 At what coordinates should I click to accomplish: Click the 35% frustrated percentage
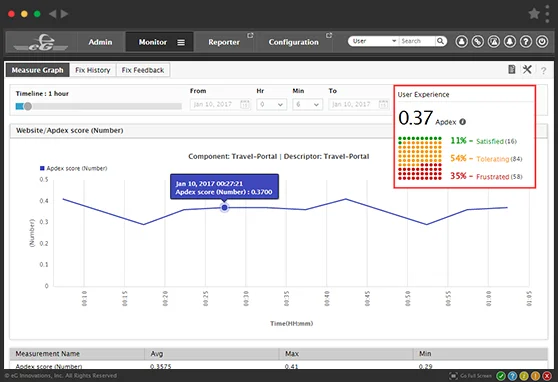coord(458,176)
